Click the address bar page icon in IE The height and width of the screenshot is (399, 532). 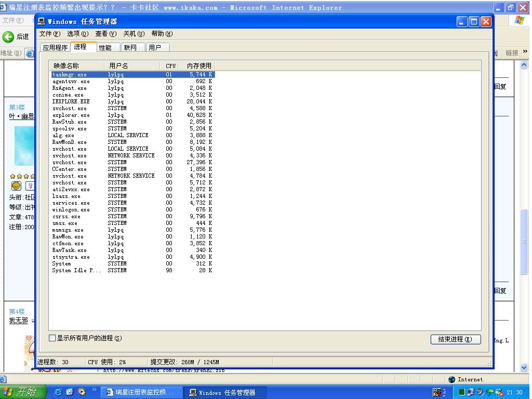30,54
